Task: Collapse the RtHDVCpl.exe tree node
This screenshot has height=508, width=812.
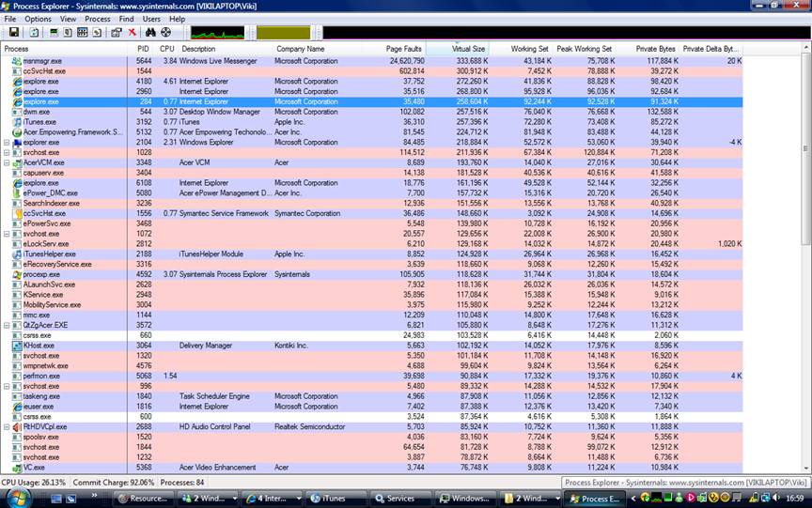Action: click(7, 427)
